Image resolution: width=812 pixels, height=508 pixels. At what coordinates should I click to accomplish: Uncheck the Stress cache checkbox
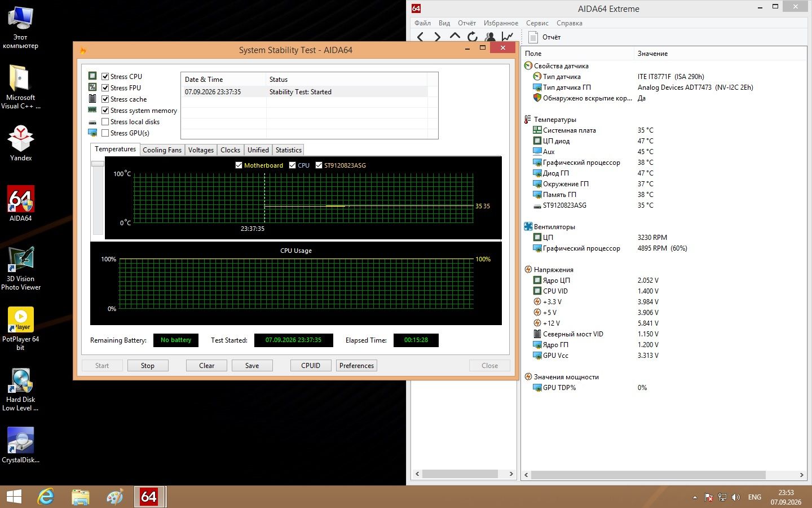(x=105, y=99)
